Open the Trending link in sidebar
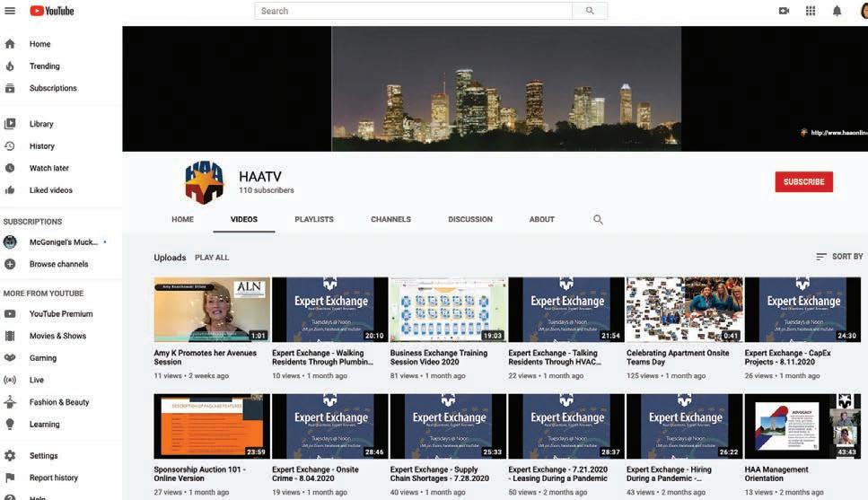Screen dimensions: 868x500 [44, 66]
